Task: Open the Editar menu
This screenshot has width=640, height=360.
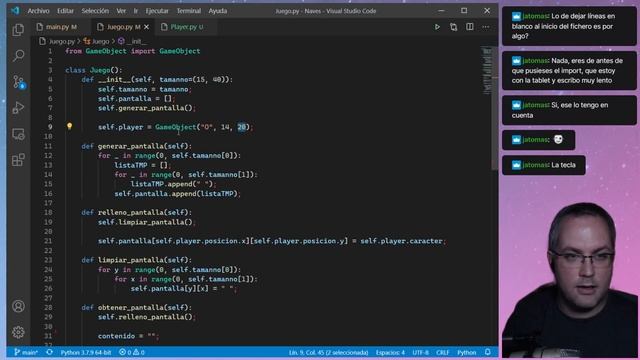Action: click(x=65, y=11)
